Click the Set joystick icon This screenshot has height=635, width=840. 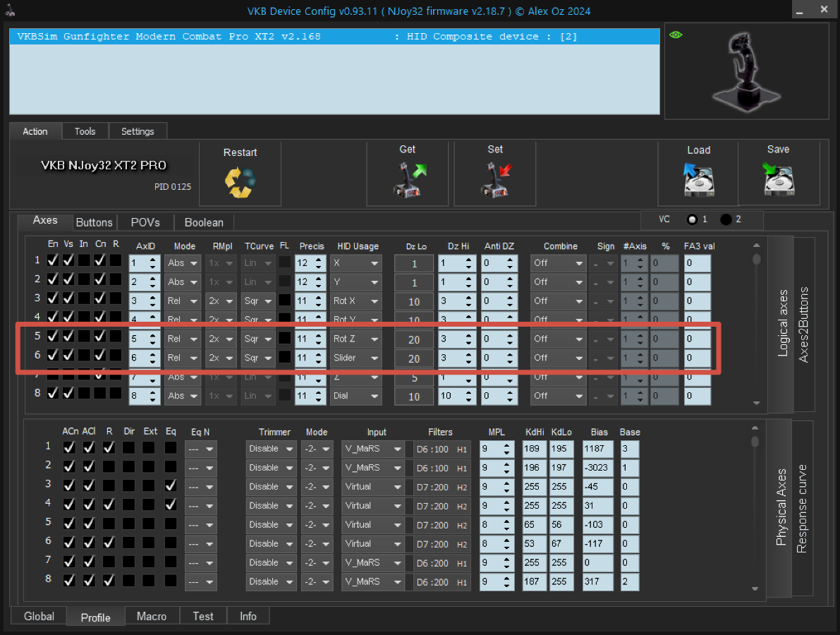pyautogui.click(x=496, y=179)
